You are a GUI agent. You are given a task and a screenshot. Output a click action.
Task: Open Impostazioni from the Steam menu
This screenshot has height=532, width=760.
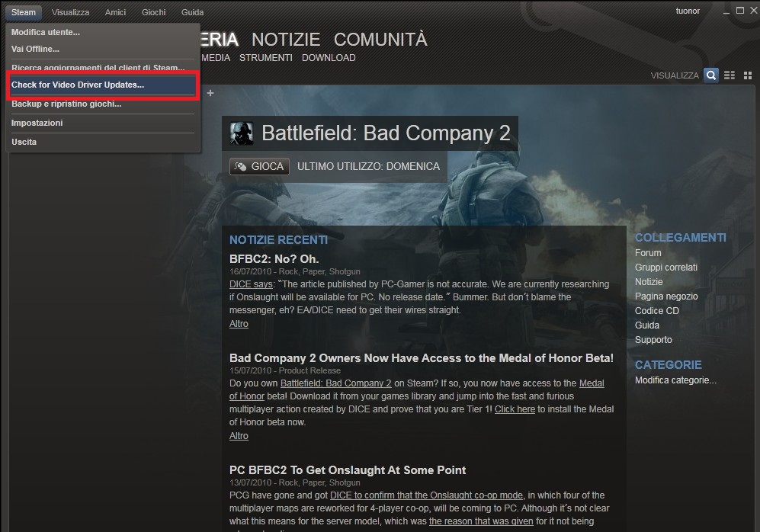(102, 123)
